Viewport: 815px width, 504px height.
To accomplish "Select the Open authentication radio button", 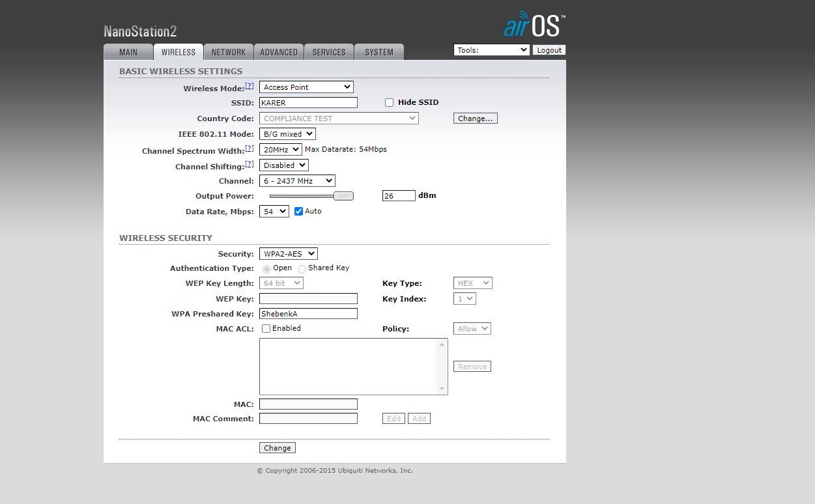I will (x=267, y=269).
